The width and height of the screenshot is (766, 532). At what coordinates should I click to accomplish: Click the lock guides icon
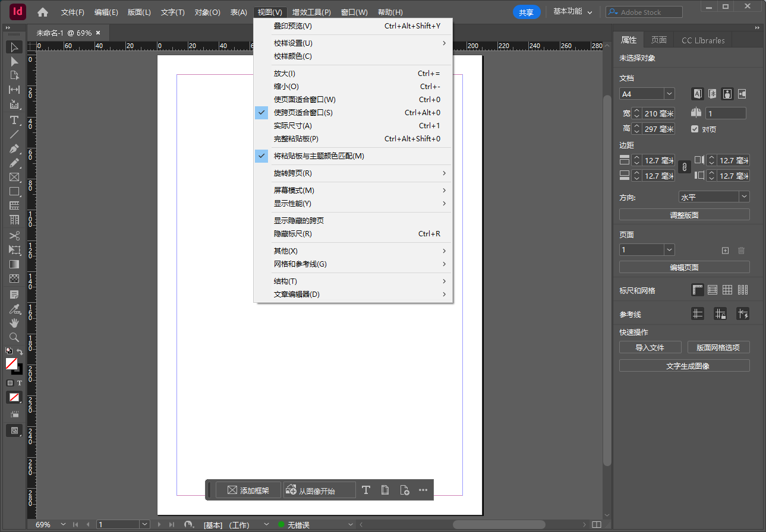720,314
